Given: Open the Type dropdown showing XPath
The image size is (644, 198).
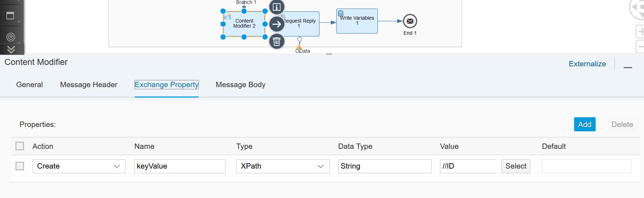Looking at the screenshot, I should pos(283,166).
